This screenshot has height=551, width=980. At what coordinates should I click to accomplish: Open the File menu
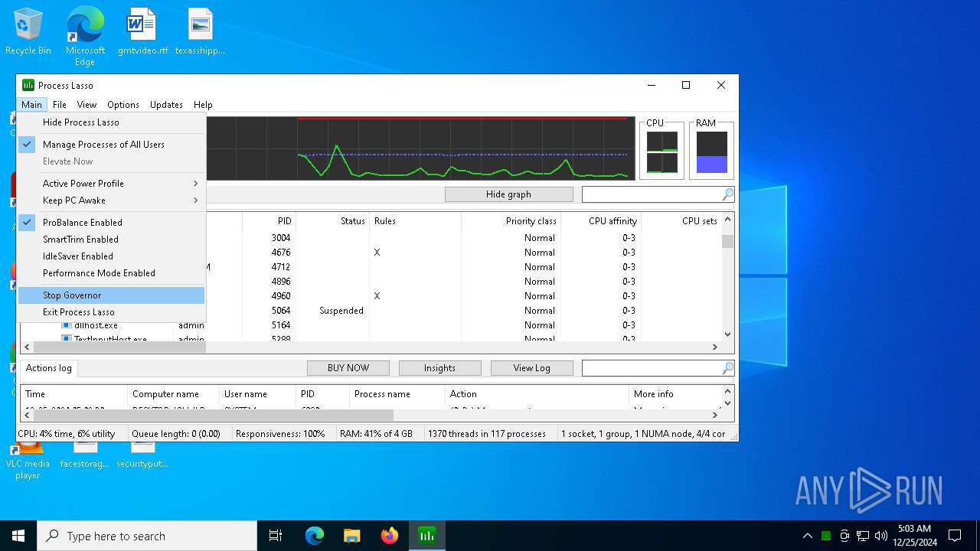pyautogui.click(x=59, y=105)
